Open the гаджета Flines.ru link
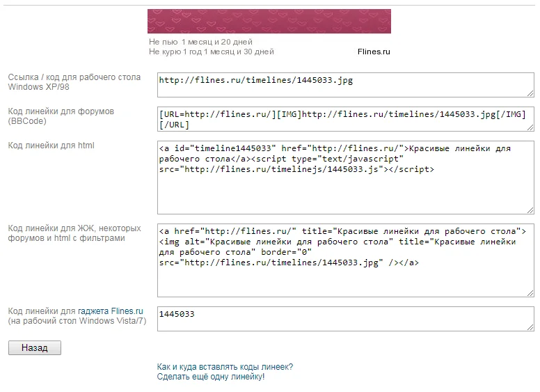 click(111, 311)
